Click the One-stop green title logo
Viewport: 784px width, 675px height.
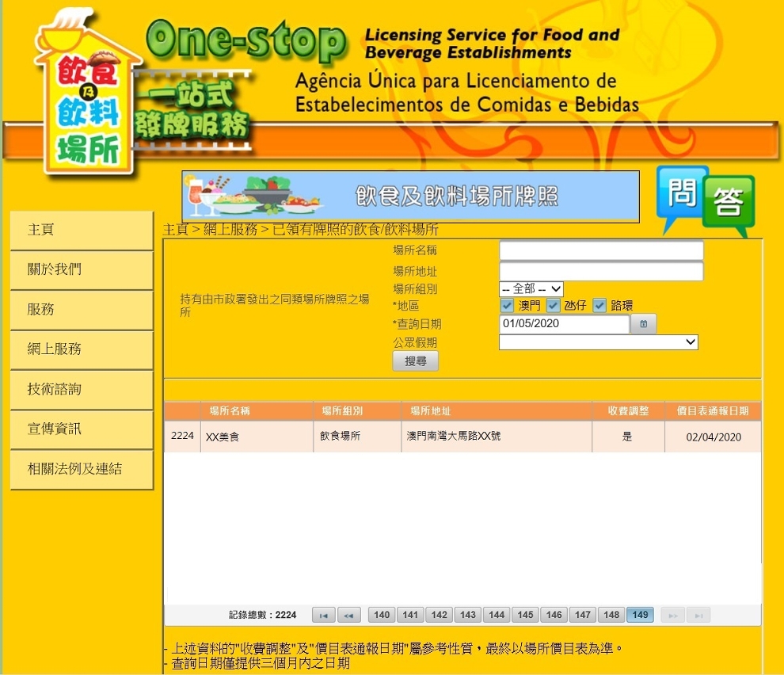pos(245,40)
